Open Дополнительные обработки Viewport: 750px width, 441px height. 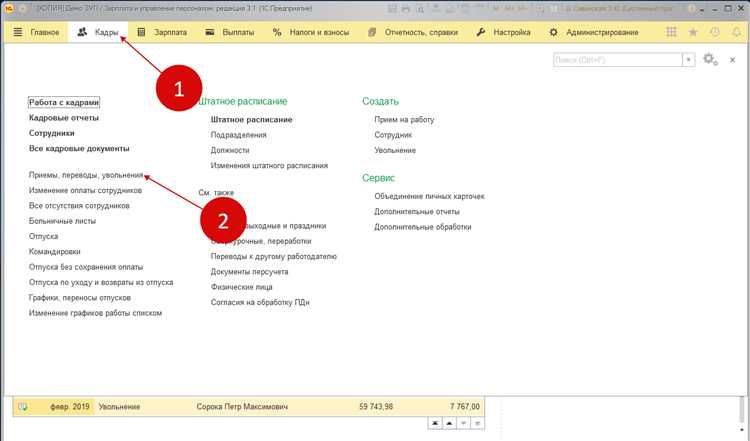point(423,227)
